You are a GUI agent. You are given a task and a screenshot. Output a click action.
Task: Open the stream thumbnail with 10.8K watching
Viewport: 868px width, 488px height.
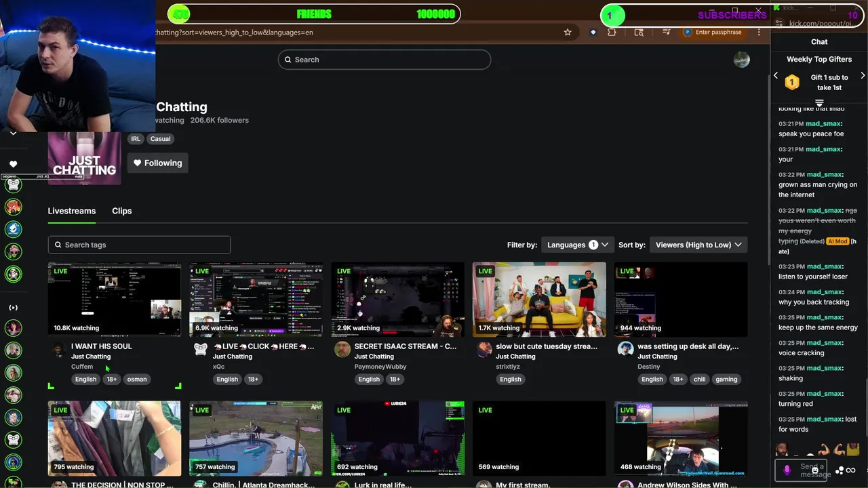pos(115,300)
